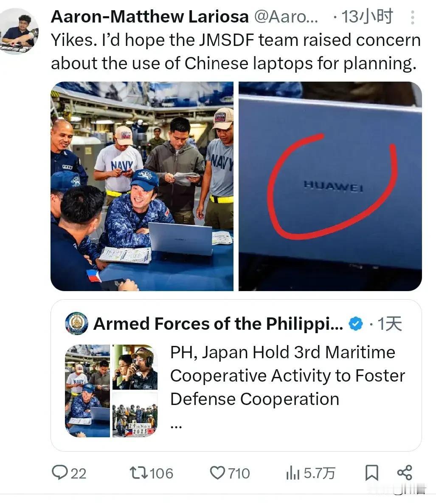Open the photo of navy personnel around laptop
Screen dimensions: 436x504
[142, 186]
